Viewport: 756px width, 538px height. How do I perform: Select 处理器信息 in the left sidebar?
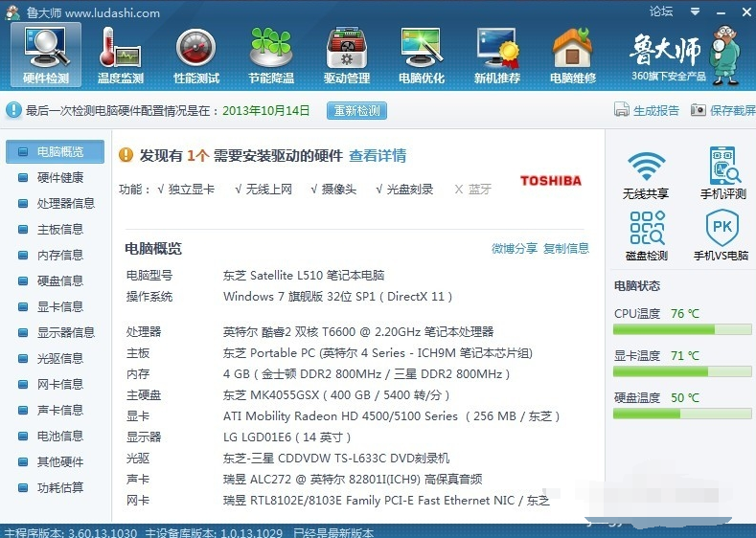tap(65, 203)
